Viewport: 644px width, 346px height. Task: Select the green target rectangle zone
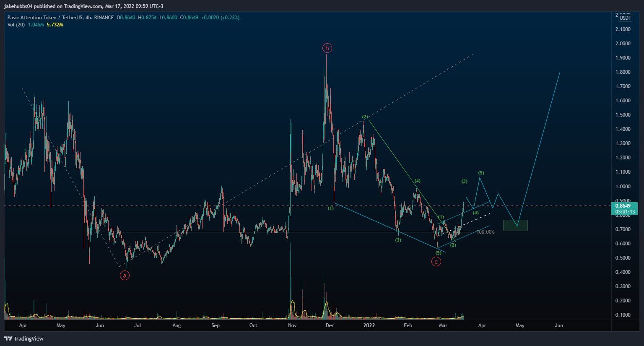tap(515, 225)
